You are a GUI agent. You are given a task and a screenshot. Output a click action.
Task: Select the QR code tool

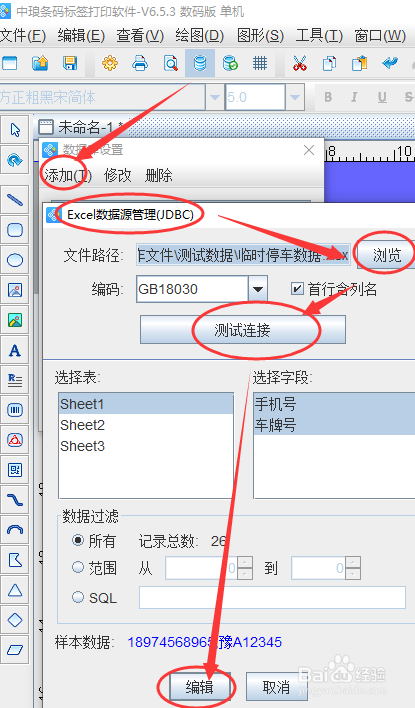[x=15, y=470]
